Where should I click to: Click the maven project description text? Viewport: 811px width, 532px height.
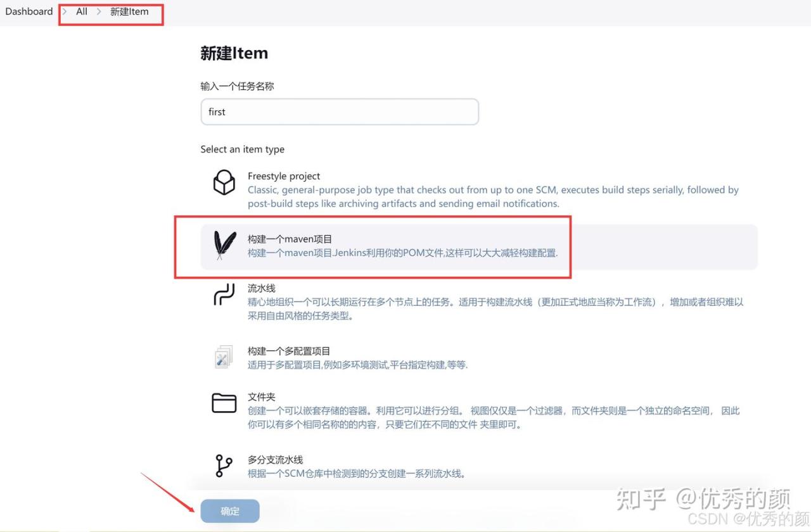point(403,253)
